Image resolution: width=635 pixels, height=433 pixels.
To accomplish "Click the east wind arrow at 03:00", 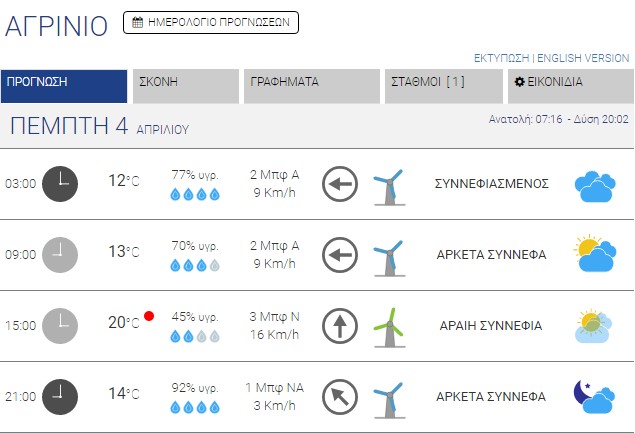I will tap(340, 185).
